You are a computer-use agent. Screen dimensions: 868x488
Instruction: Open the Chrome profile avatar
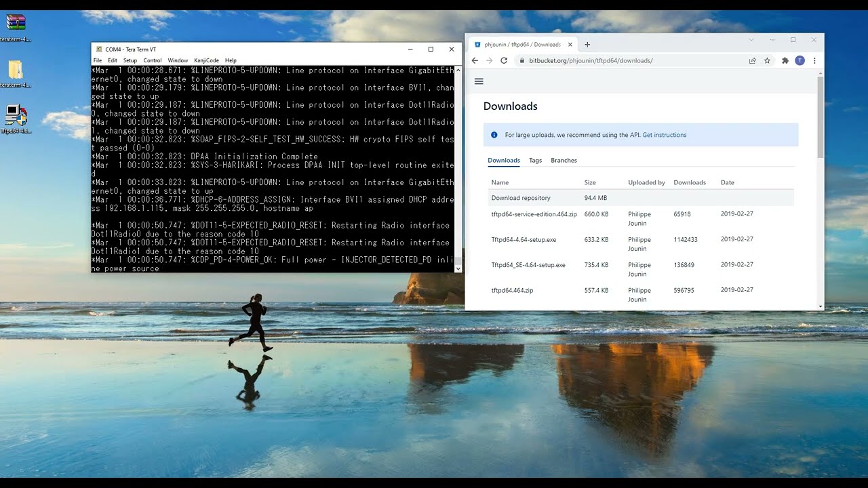point(800,60)
